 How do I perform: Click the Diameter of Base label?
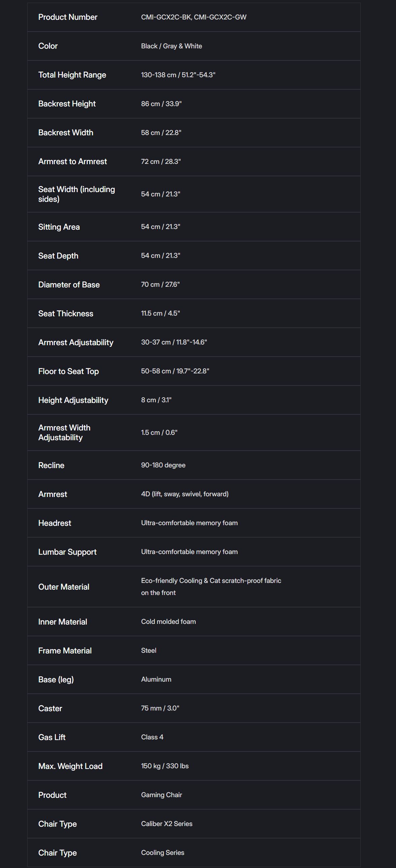click(x=69, y=285)
